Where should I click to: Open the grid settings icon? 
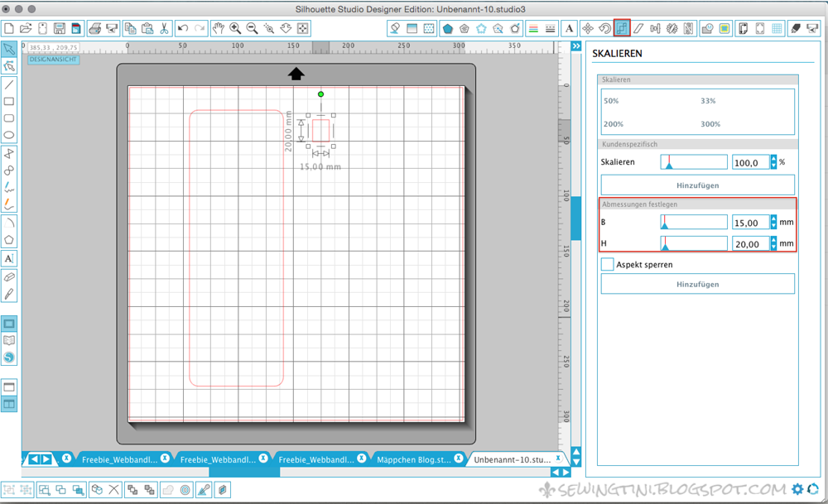coord(777,28)
